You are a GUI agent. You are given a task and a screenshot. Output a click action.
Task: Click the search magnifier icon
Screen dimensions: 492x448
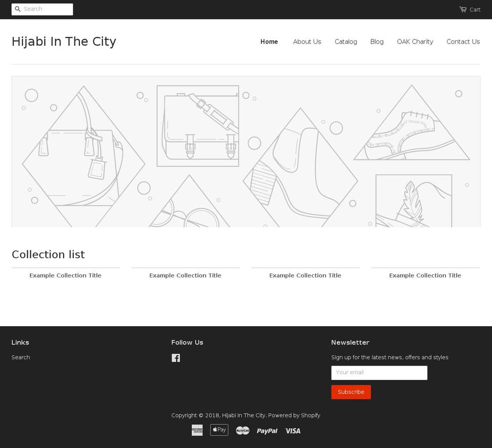pyautogui.click(x=18, y=9)
